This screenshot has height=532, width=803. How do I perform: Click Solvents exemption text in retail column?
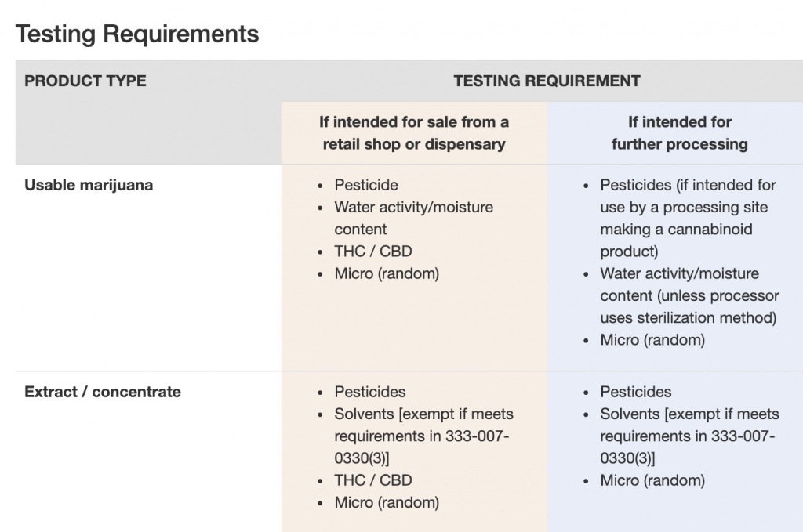click(x=423, y=436)
